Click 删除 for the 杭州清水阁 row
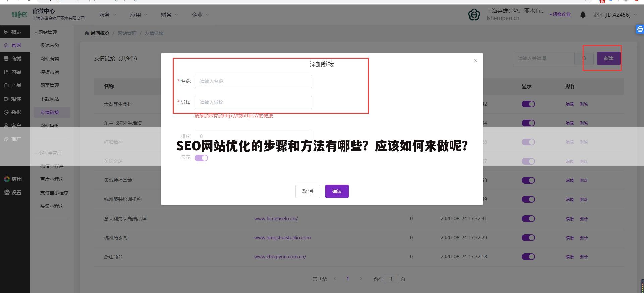Image resolution: width=644 pixels, height=293 pixels. point(583,238)
